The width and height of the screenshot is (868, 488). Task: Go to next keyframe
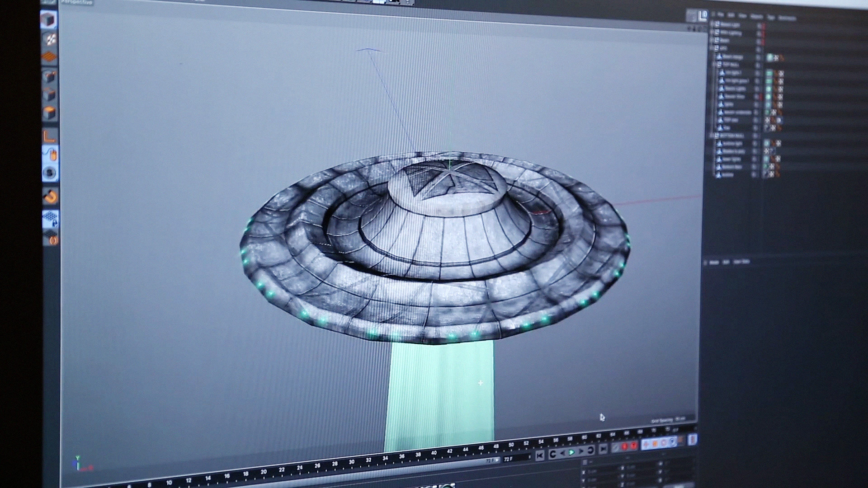click(591, 450)
